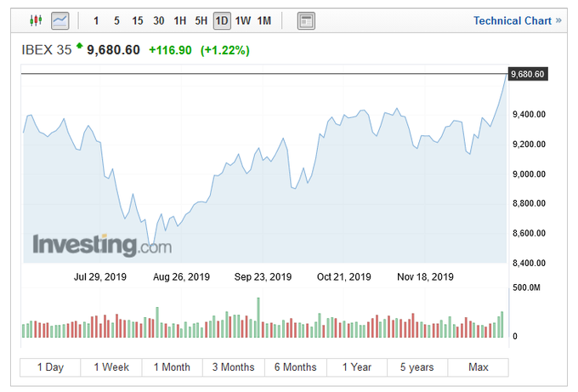Image resolution: width=578 pixels, height=392 pixels.
Task: Open the Technical Chart link
Action: point(517,20)
